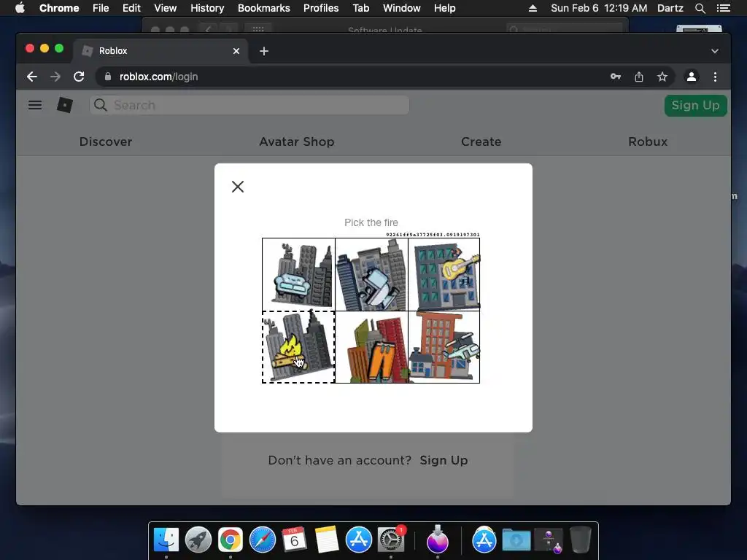Open Safari from the Dock
The width and height of the screenshot is (747, 560).
click(263, 540)
